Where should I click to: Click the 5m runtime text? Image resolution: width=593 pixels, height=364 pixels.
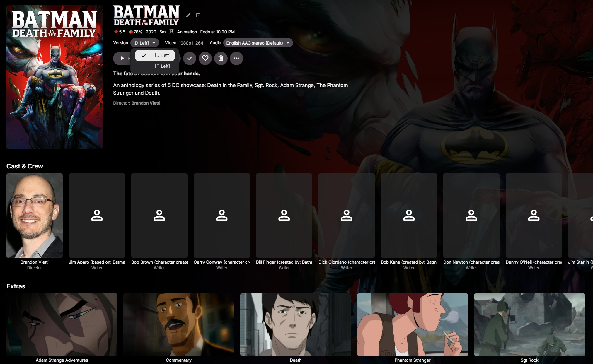[x=163, y=32]
